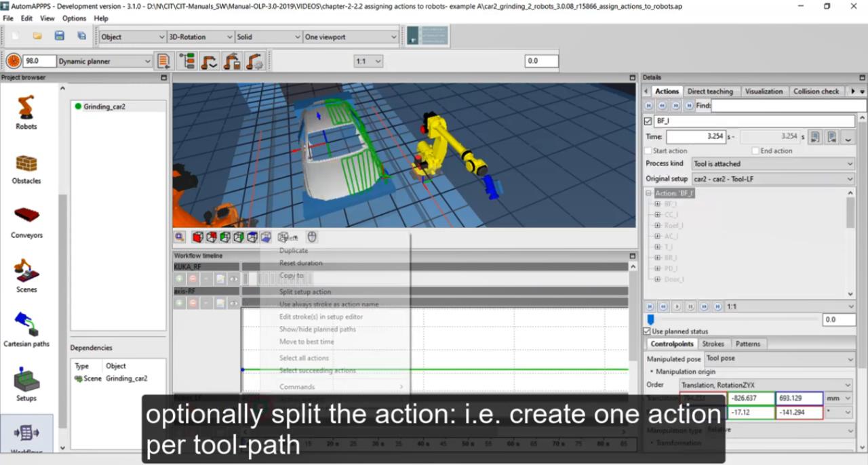This screenshot has height=465, width=868.
Task: Open the Options menu
Action: pos(75,18)
